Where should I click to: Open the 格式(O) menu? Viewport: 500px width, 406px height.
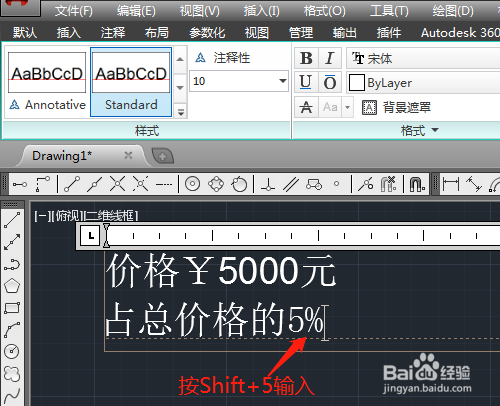click(x=324, y=11)
